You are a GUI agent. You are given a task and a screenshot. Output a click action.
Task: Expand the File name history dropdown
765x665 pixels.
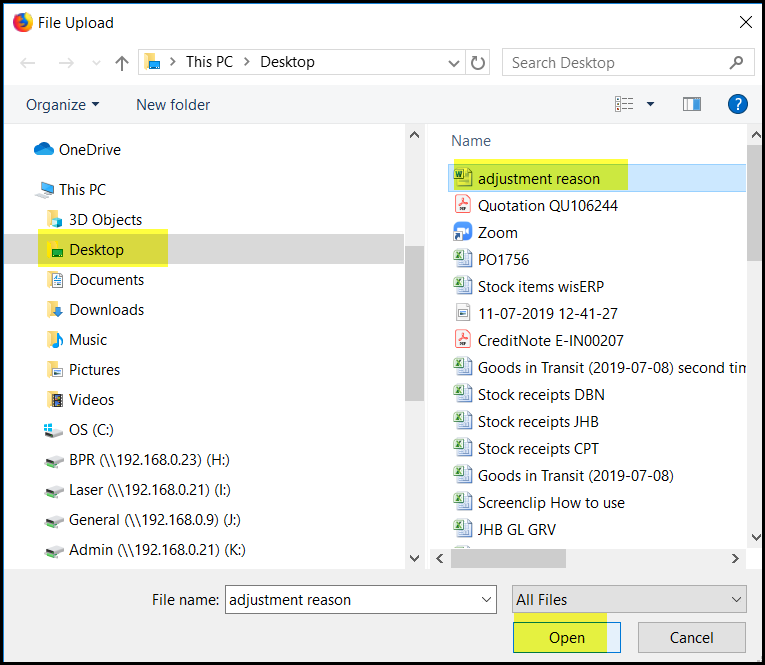coord(487,600)
